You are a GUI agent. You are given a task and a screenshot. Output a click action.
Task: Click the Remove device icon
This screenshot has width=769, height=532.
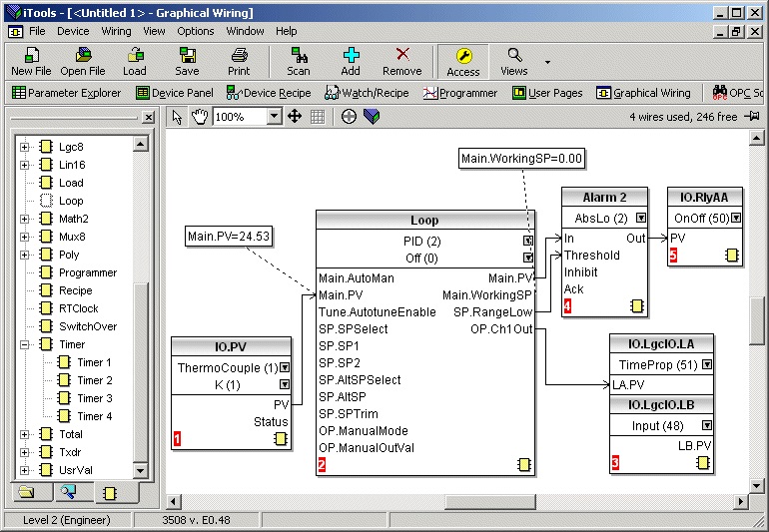pyautogui.click(x=401, y=62)
